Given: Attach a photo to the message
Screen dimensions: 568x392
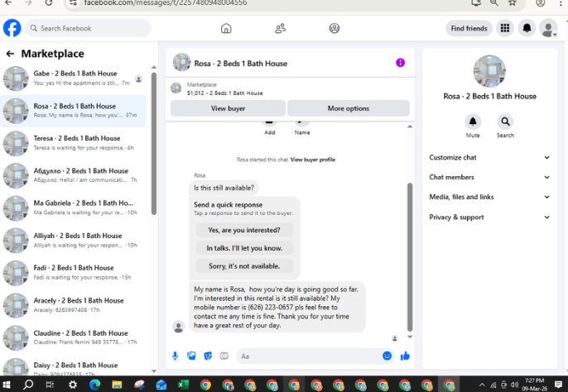Looking at the screenshot, I should coord(191,356).
